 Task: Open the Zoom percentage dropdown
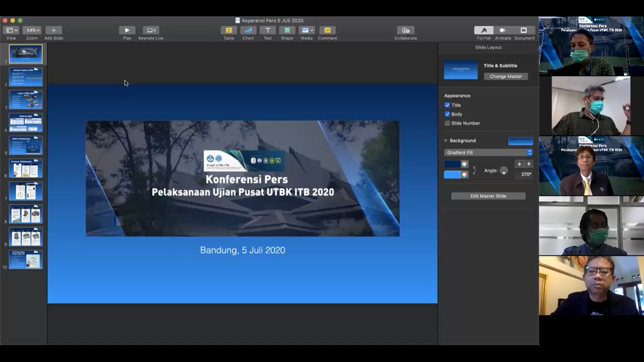pyautogui.click(x=32, y=30)
